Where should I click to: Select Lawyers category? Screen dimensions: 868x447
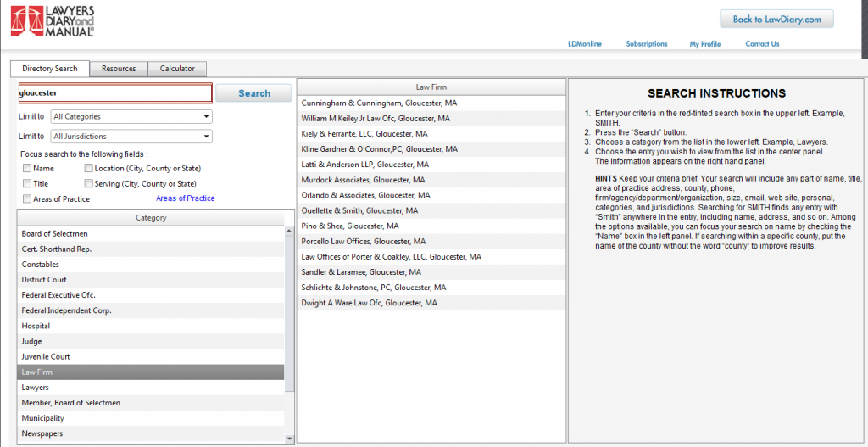pyautogui.click(x=151, y=388)
